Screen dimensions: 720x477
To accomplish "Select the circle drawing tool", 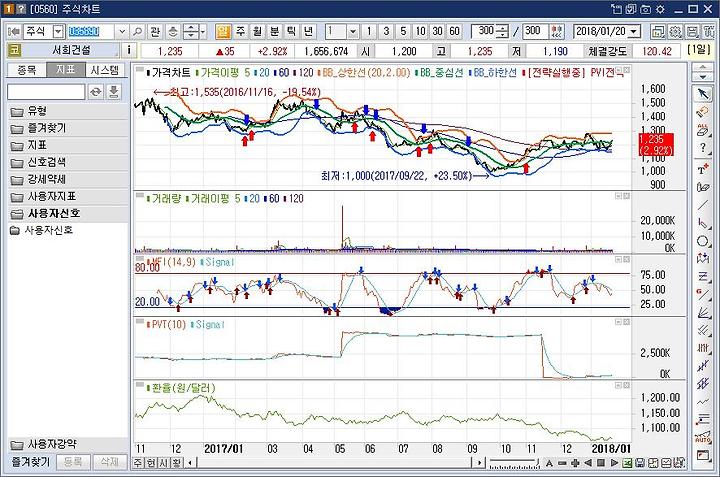I will (x=703, y=241).
